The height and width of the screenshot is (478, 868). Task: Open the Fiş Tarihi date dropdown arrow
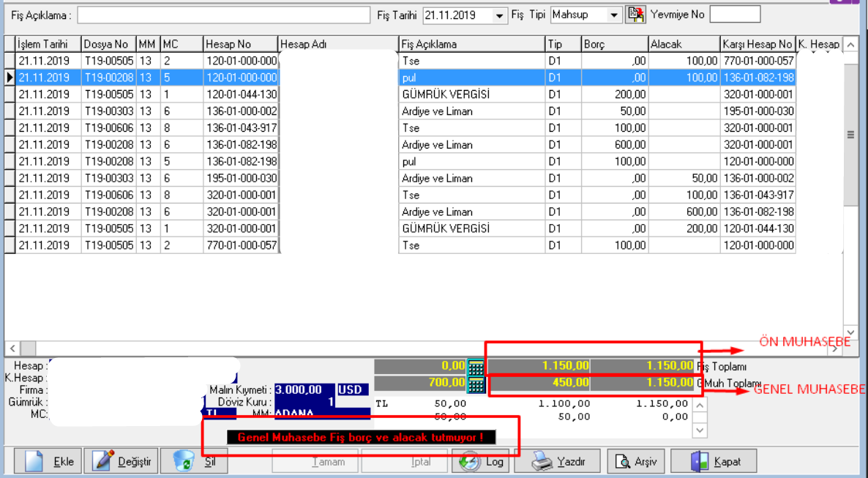499,15
